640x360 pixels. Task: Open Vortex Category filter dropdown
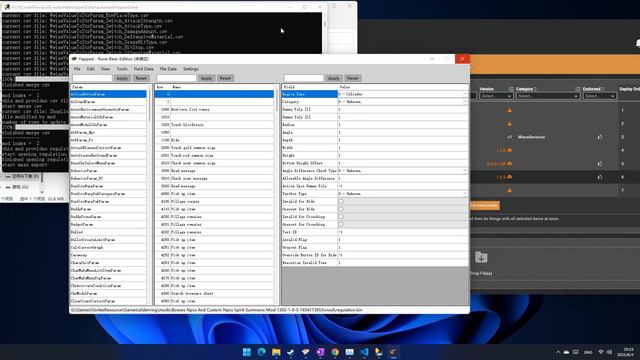coord(547,96)
